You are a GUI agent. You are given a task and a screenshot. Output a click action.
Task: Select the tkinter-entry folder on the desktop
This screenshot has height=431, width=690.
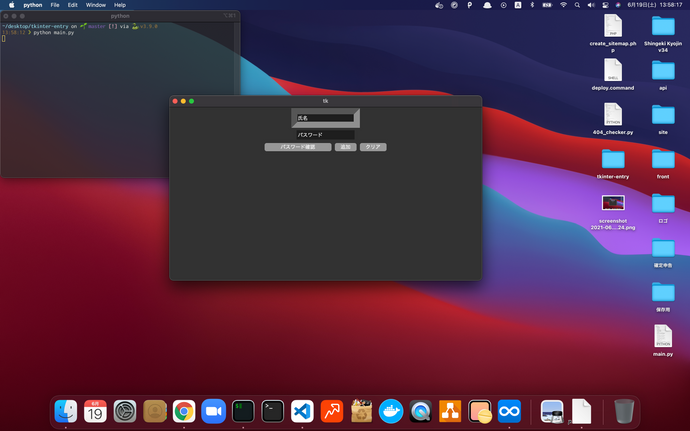click(613, 159)
